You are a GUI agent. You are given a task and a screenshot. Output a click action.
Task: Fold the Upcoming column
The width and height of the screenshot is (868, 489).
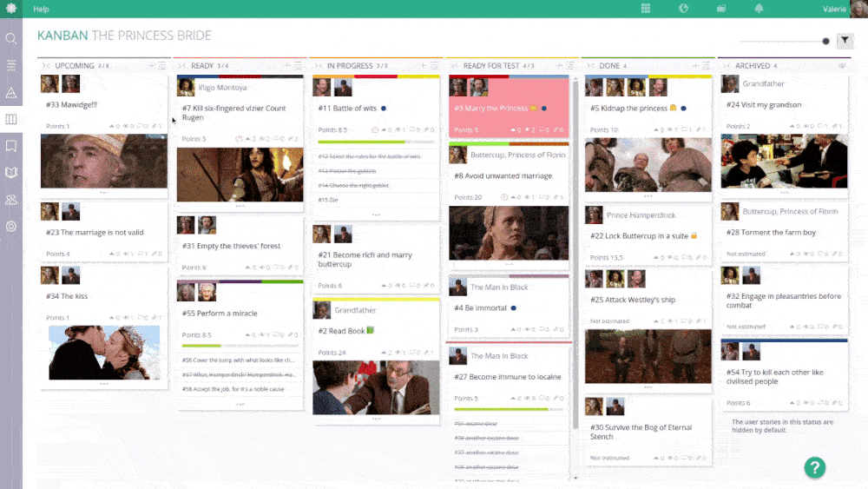(46, 65)
